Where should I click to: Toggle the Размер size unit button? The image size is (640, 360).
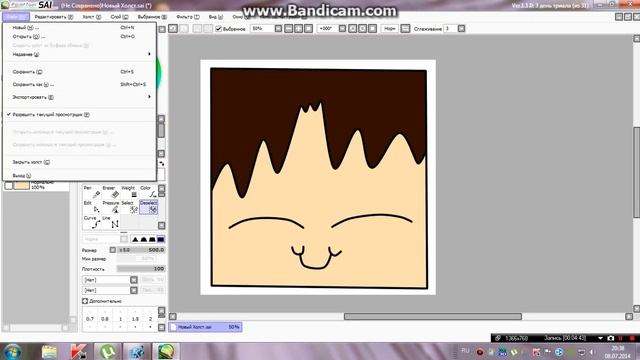pos(113,250)
